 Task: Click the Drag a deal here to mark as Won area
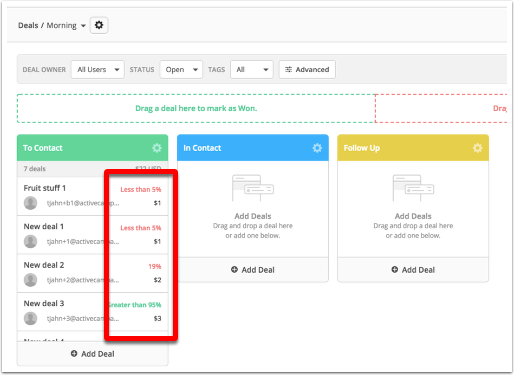pos(196,108)
